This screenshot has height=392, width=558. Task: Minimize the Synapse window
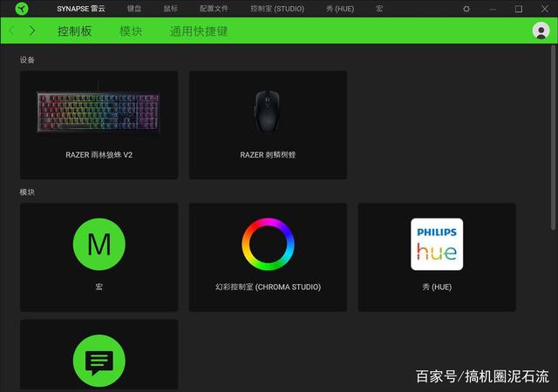click(x=493, y=9)
